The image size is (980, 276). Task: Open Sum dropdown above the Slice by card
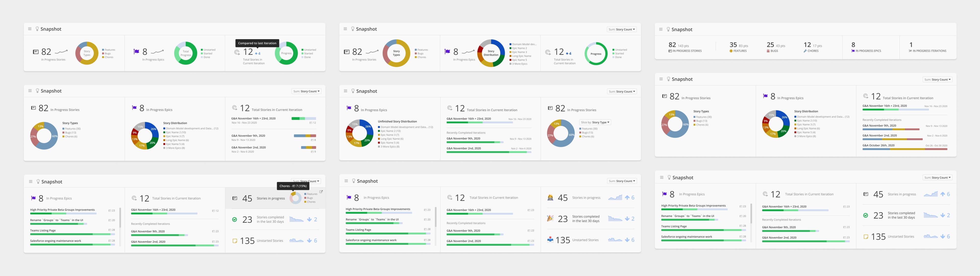point(622,92)
